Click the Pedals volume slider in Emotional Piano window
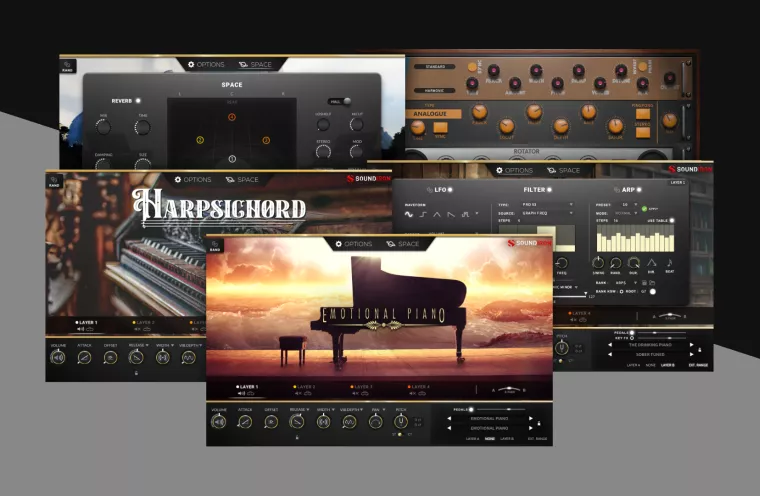The width and height of the screenshot is (760, 496). 501,410
